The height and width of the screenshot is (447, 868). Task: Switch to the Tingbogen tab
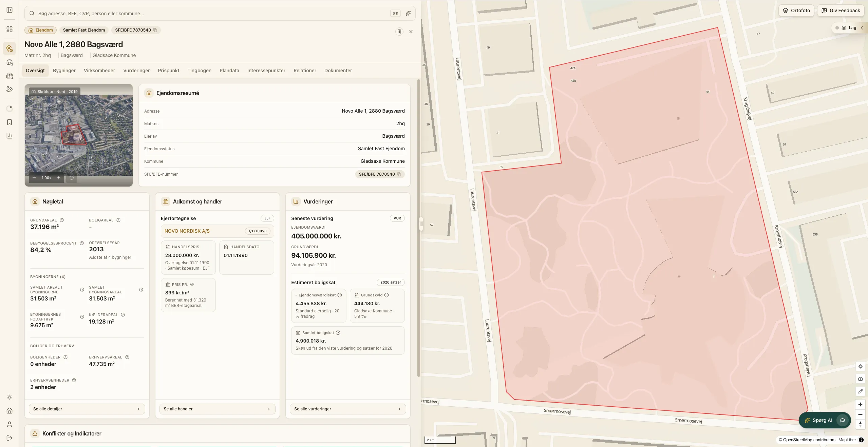tap(200, 71)
